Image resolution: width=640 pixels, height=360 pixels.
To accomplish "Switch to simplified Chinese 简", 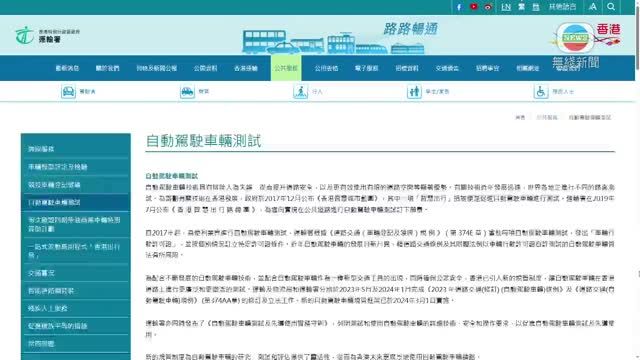I will pos(536,7).
